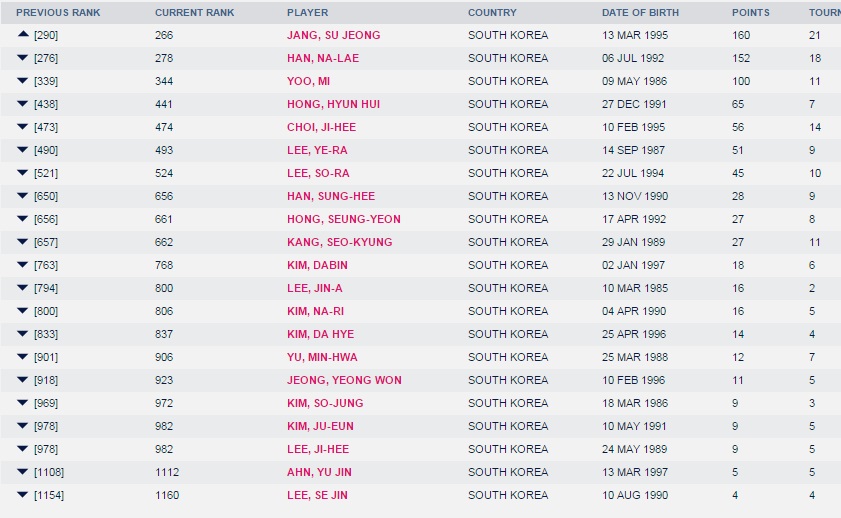Click the Player column header

(307, 12)
